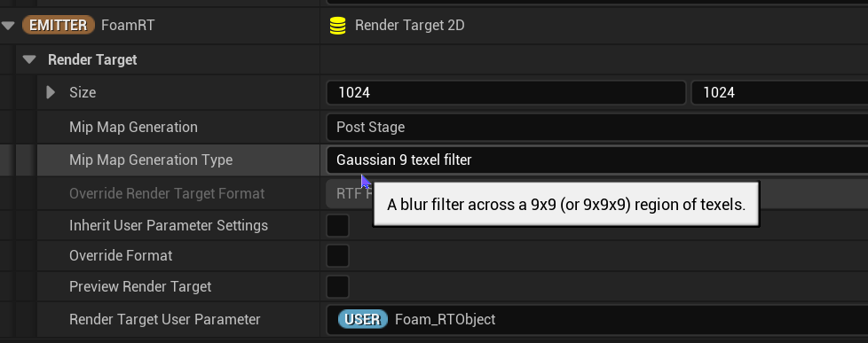Click the USER badge on Foam_RTObject
Image resolution: width=868 pixels, height=343 pixels.
[x=363, y=319]
